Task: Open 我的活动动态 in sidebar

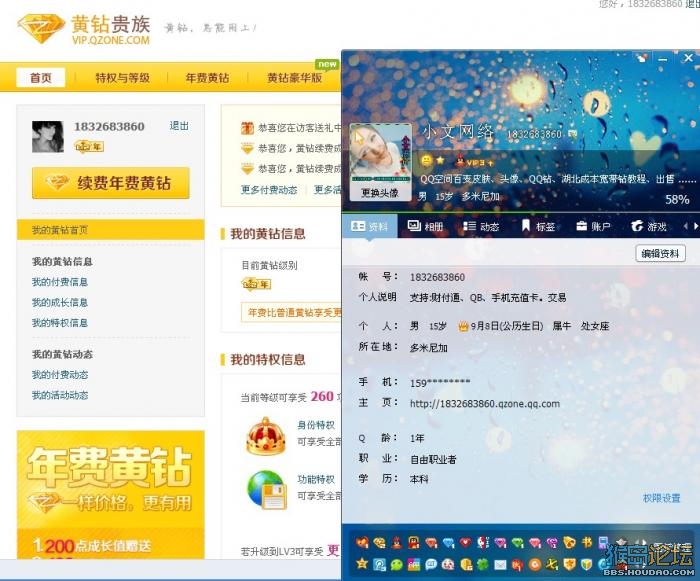Action: pos(60,395)
